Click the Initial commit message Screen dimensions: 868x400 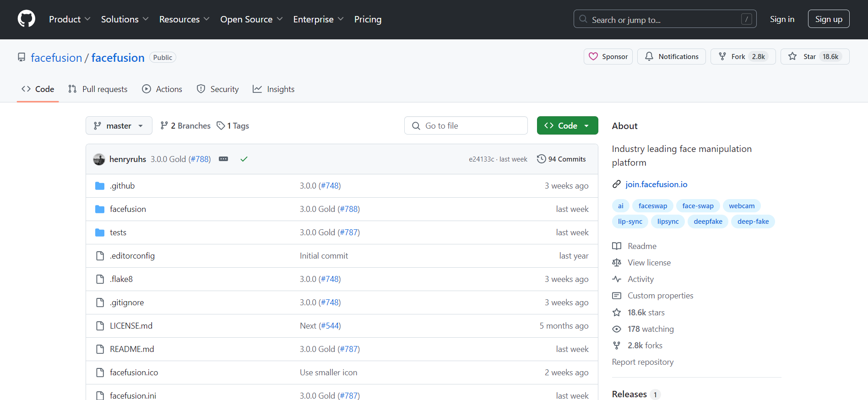(324, 255)
